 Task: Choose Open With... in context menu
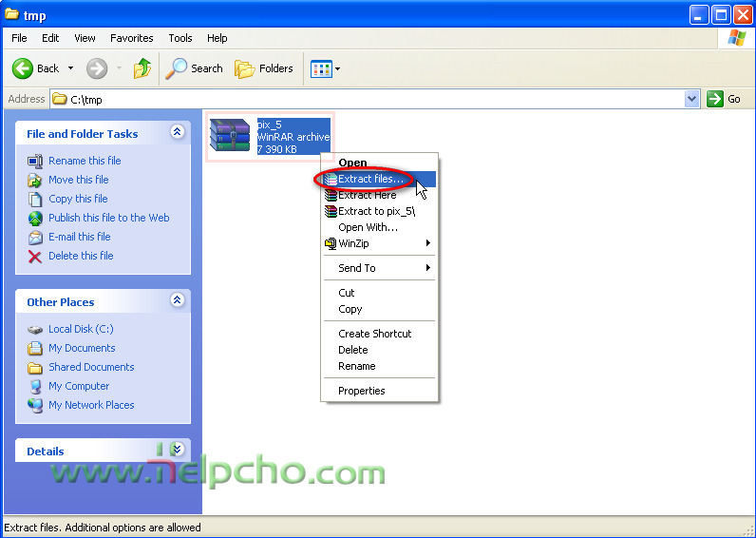tap(379, 227)
